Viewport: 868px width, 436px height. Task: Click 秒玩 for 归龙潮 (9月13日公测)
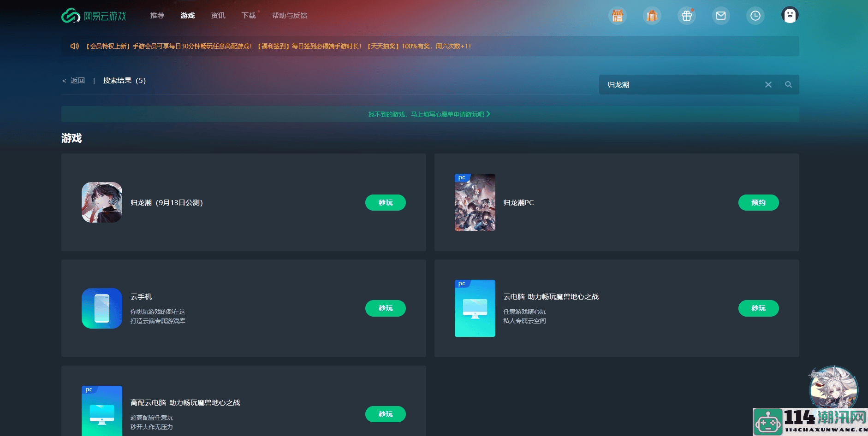pos(386,203)
